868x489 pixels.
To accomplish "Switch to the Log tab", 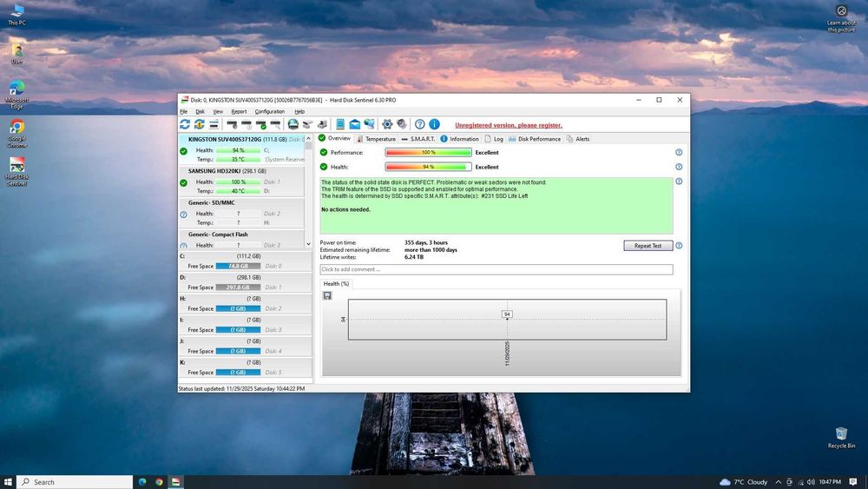I will pos(494,139).
